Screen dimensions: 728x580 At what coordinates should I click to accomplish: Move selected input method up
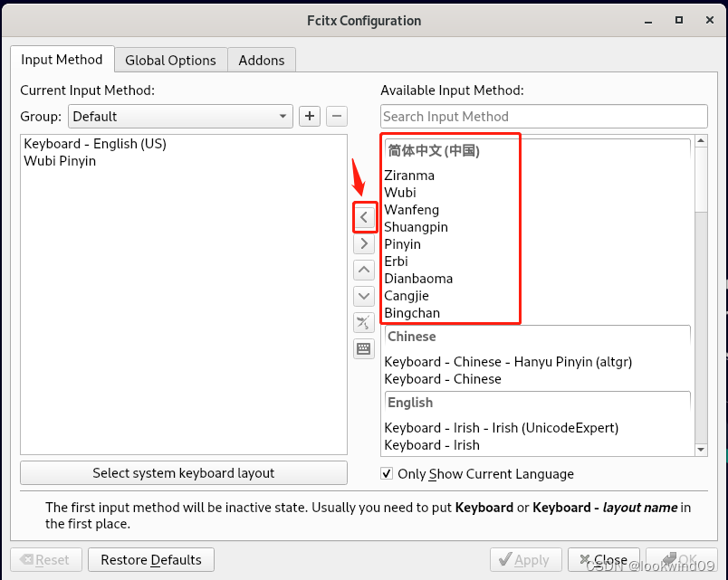(x=364, y=270)
